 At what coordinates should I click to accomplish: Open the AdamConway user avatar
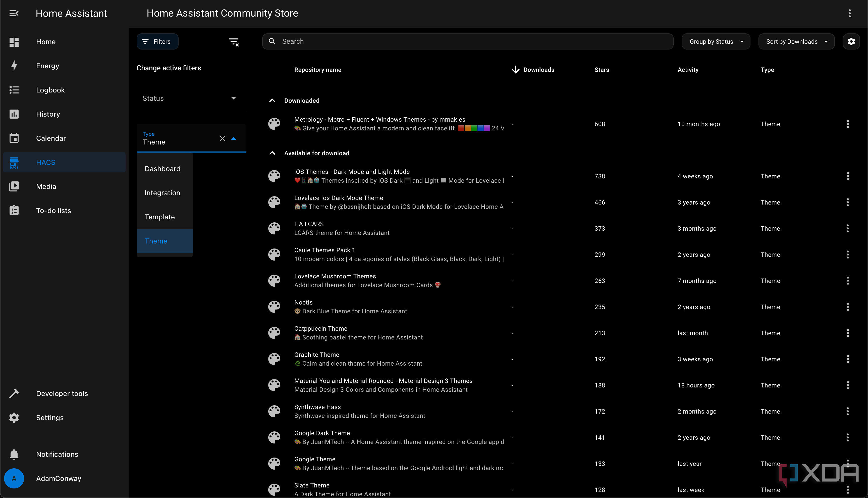click(14, 478)
